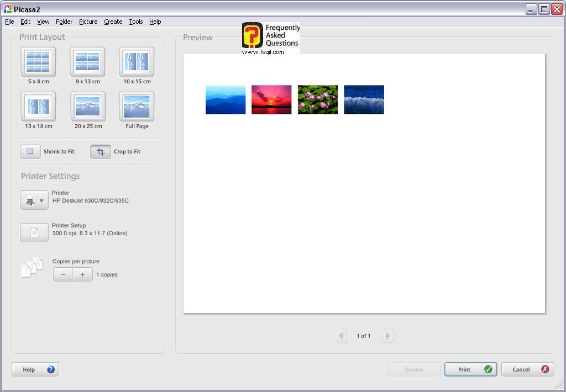566x392 pixels.
Task: Open Printer Setup page icon
Action: (34, 232)
